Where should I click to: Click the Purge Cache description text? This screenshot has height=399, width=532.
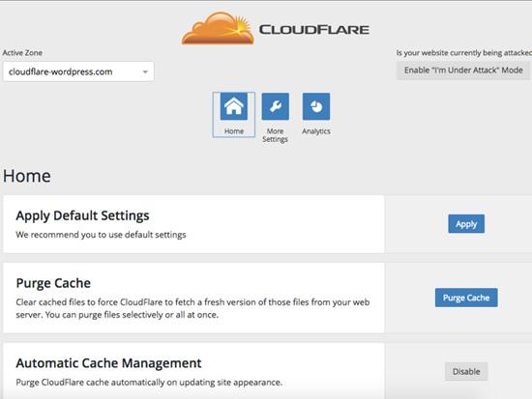pos(192,308)
